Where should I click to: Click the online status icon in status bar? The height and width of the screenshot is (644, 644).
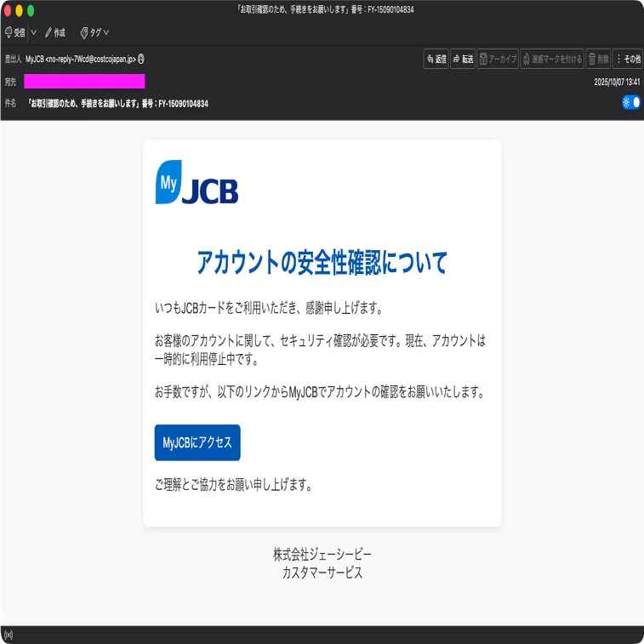point(9,635)
